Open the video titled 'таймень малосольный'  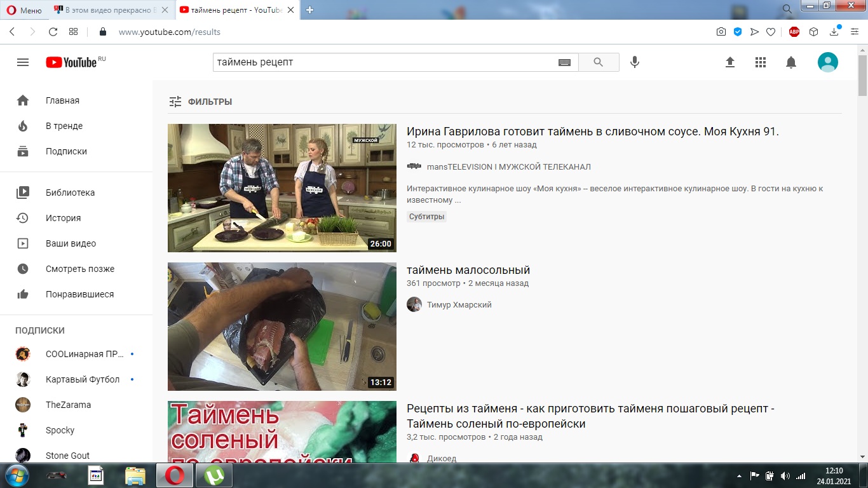468,270
